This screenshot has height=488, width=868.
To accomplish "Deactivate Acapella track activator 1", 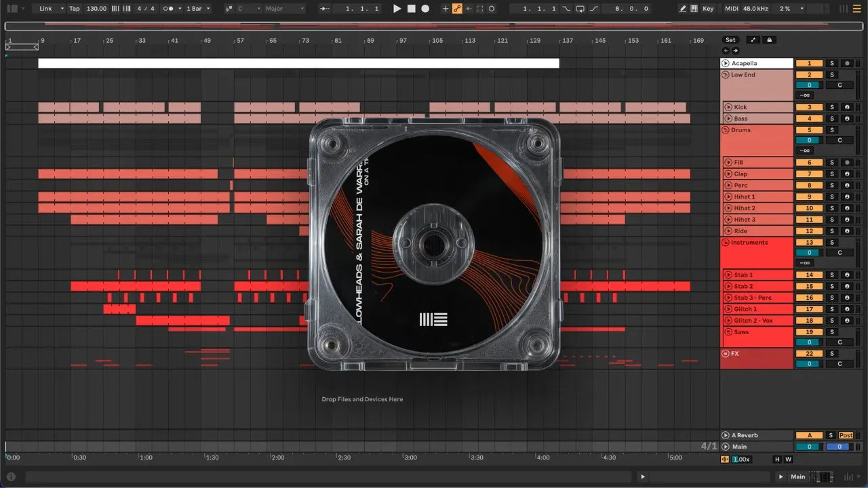I will [x=809, y=63].
